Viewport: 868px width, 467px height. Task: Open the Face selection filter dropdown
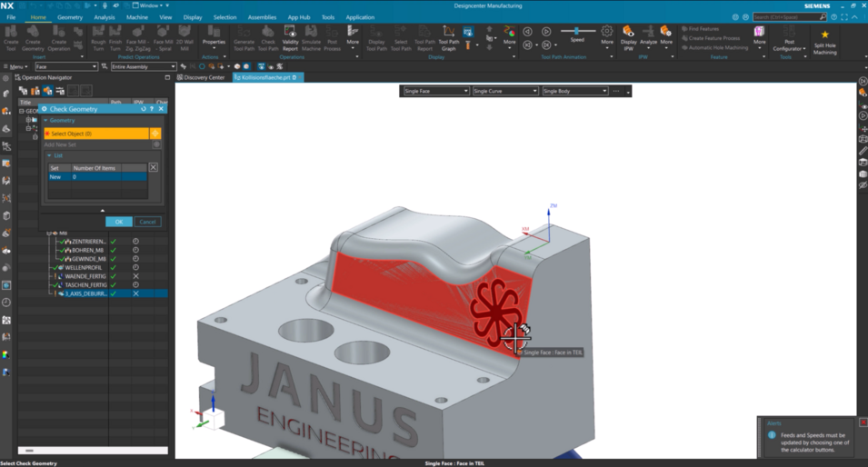(66, 66)
